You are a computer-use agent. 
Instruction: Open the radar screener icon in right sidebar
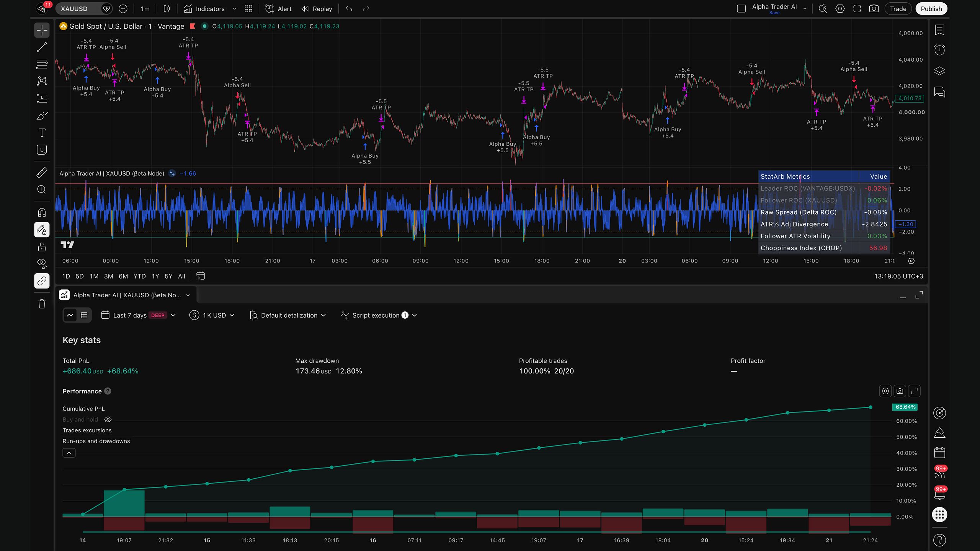point(939,413)
